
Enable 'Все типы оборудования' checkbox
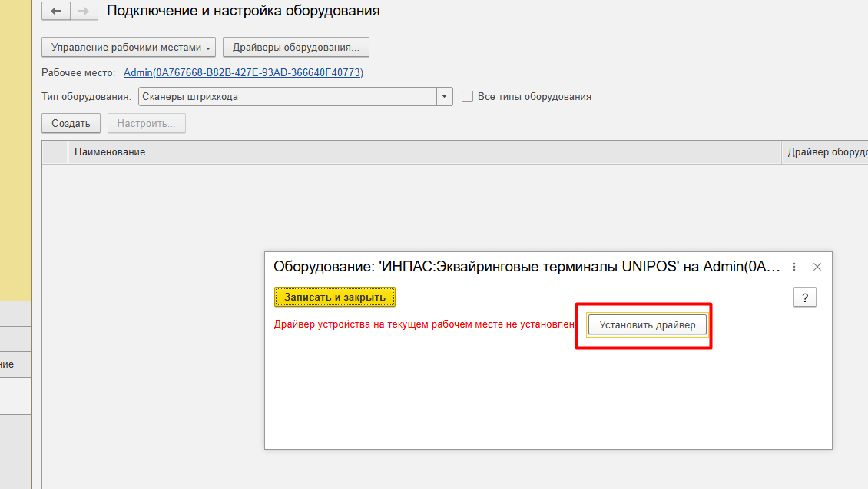click(467, 97)
